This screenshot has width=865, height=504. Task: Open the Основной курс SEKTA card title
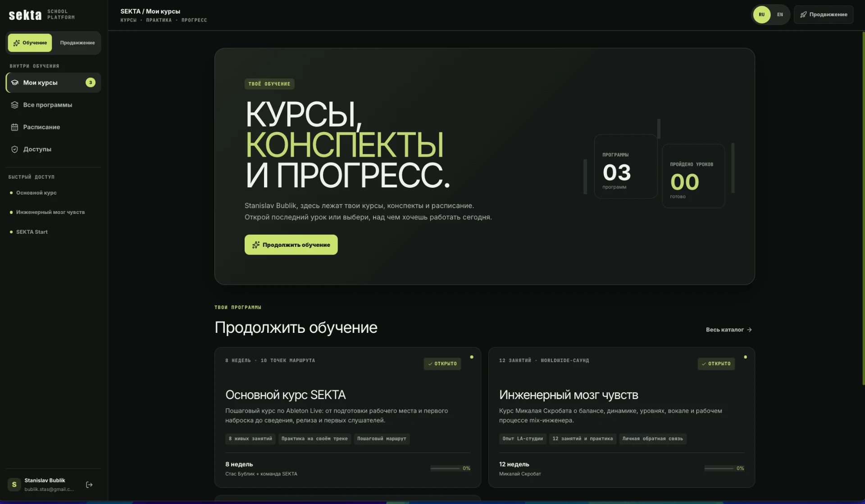286,395
